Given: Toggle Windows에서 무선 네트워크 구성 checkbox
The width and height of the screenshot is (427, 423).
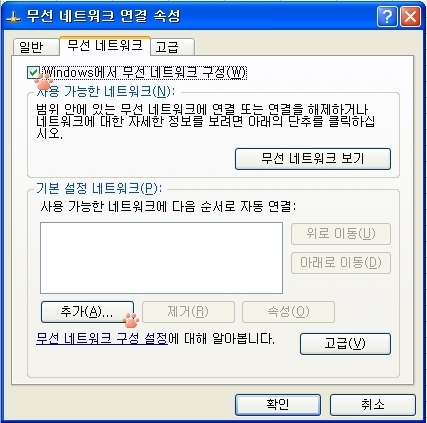Looking at the screenshot, I should click(x=33, y=73).
